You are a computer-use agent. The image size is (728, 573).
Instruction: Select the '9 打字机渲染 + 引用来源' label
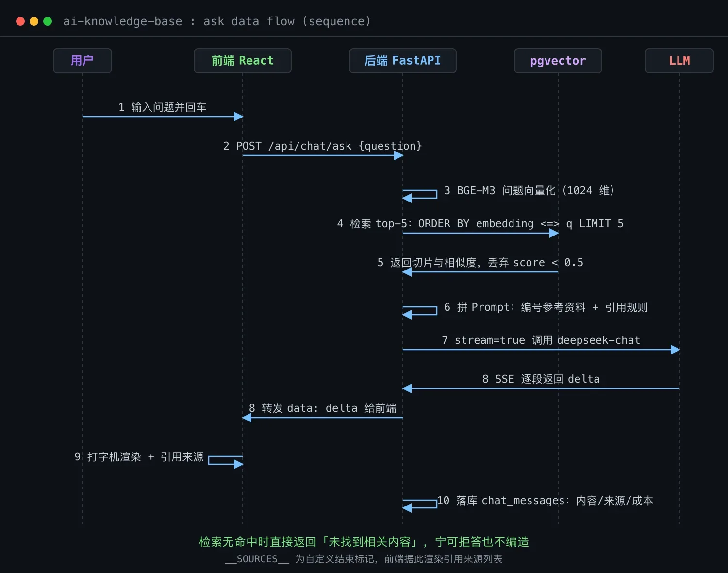click(139, 456)
